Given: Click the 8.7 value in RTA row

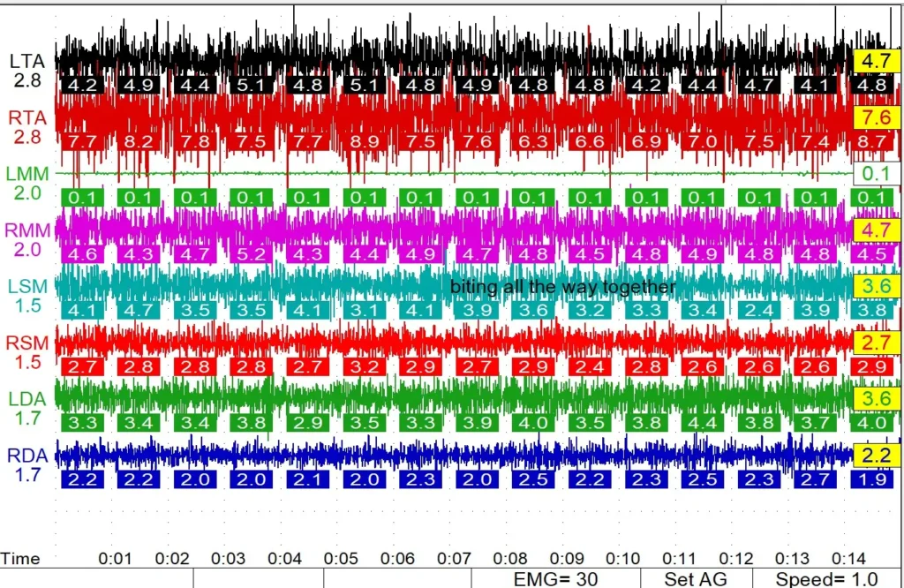Looking at the screenshot, I should 872,142.
